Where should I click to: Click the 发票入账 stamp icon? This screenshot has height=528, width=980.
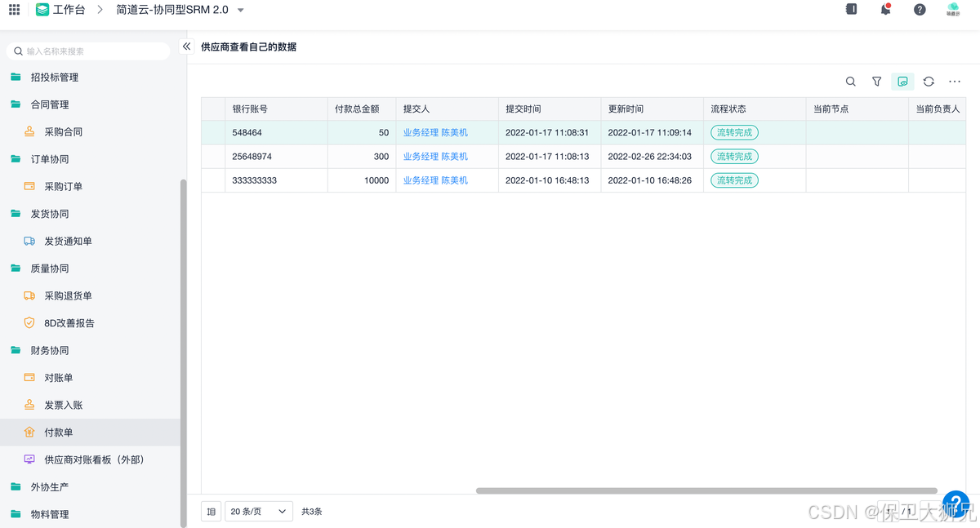[x=29, y=405]
